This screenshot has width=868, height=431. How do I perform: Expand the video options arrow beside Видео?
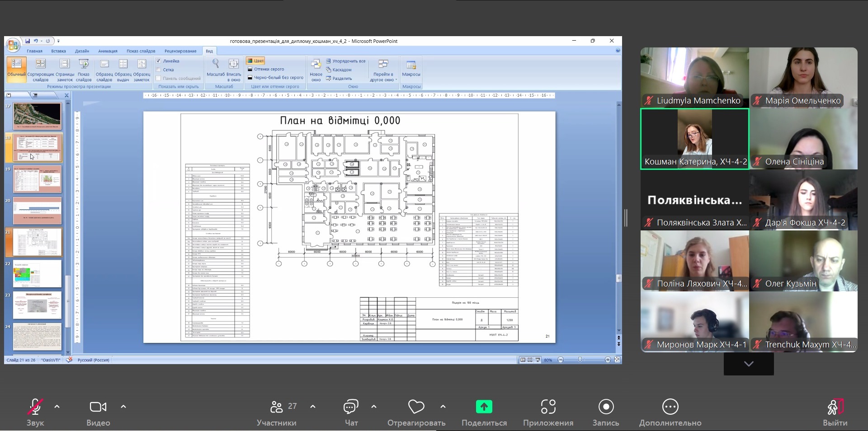click(x=123, y=407)
